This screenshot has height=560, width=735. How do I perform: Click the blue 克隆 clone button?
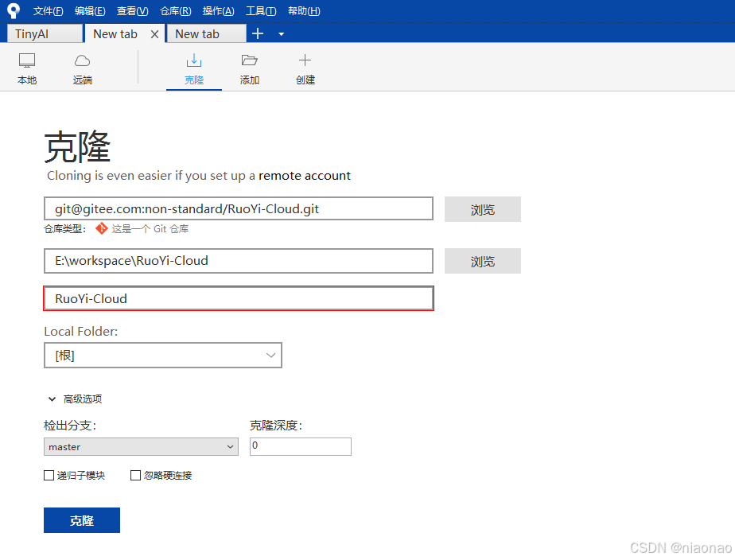(82, 520)
